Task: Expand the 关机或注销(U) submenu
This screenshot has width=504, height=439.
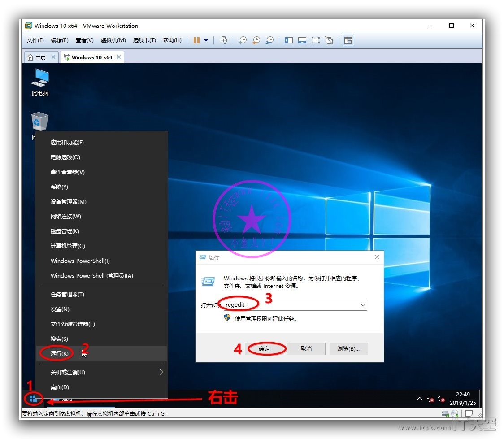Action: (102, 373)
